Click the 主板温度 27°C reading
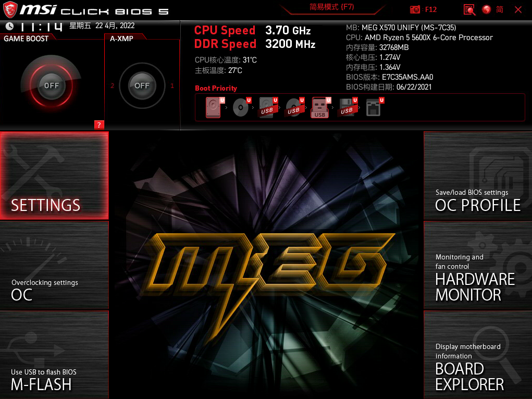 point(218,70)
